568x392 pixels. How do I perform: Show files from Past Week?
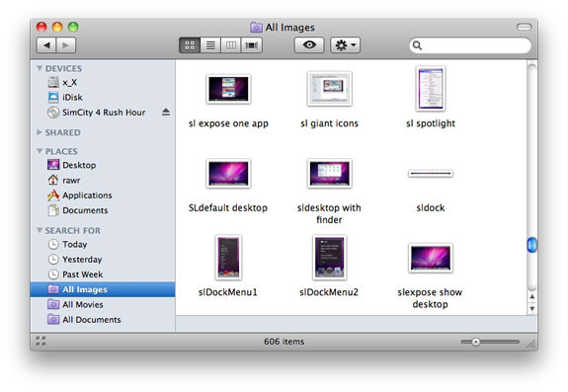point(75,274)
